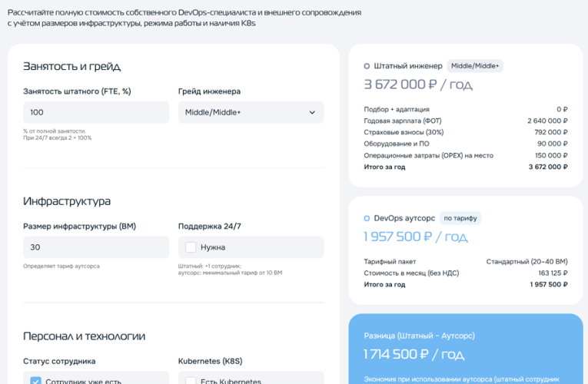This screenshot has height=384, width=588.
Task: Click the 3 672 000 ₽ / год headline
Action: click(418, 84)
